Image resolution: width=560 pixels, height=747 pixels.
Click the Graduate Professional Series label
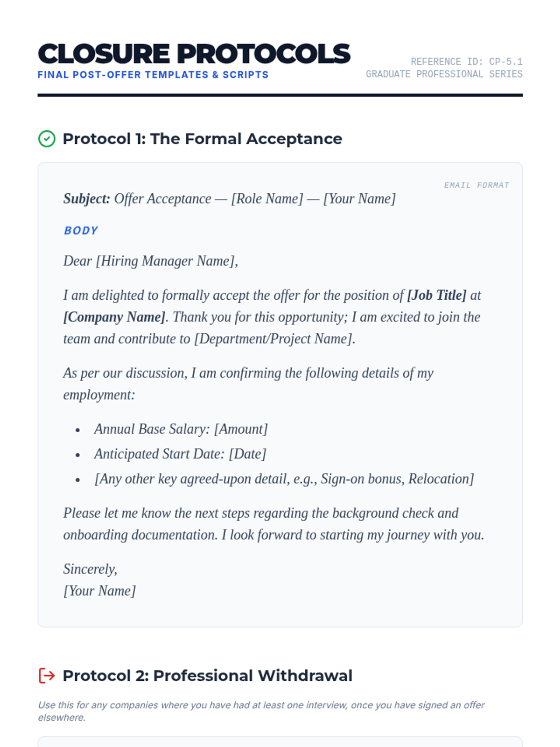[444, 74]
